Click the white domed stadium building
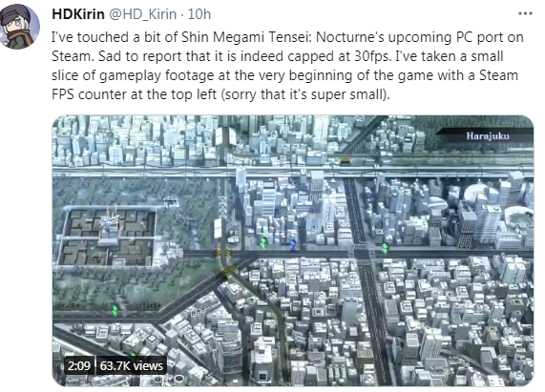The image size is (545, 392). click(x=478, y=194)
